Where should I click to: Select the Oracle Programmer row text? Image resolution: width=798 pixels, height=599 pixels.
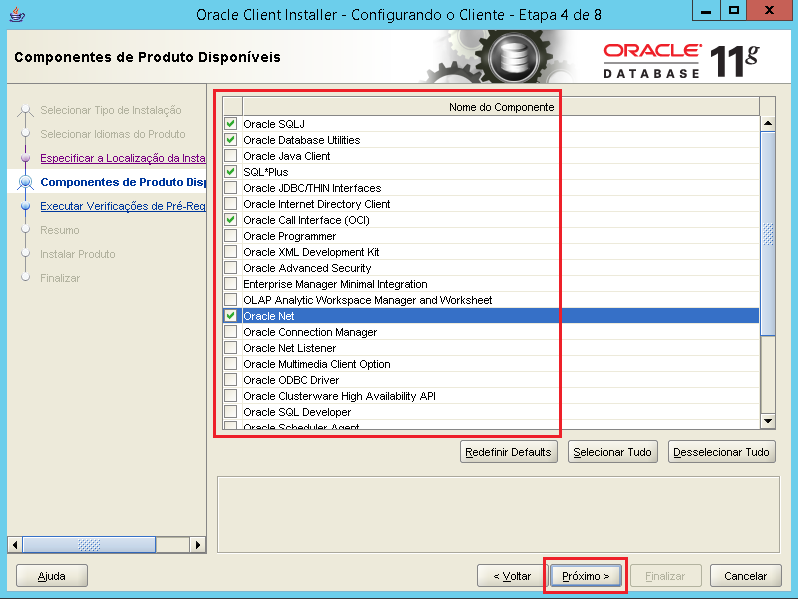[x=290, y=236]
